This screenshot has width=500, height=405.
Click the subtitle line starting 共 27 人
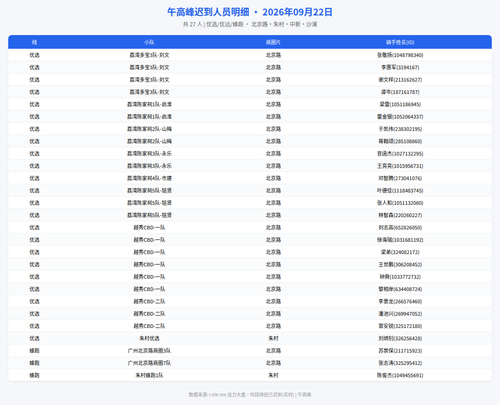click(x=250, y=24)
